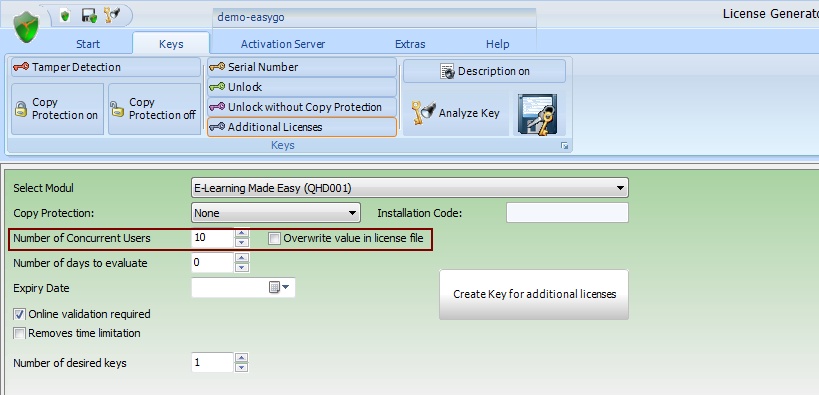
Task: Increase Number of Concurrent Users
Action: pos(241,233)
